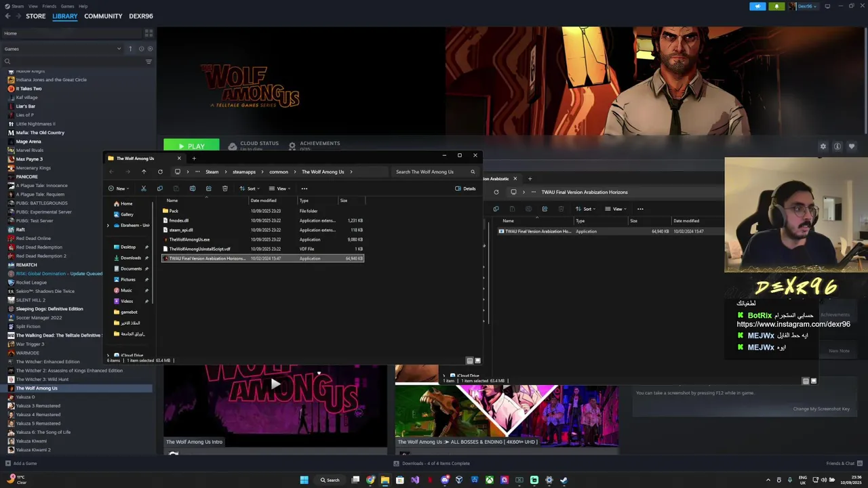This screenshot has width=868, height=488.
Task: Click the Delete trash icon in front Explorer toolbar
Action: (225, 188)
